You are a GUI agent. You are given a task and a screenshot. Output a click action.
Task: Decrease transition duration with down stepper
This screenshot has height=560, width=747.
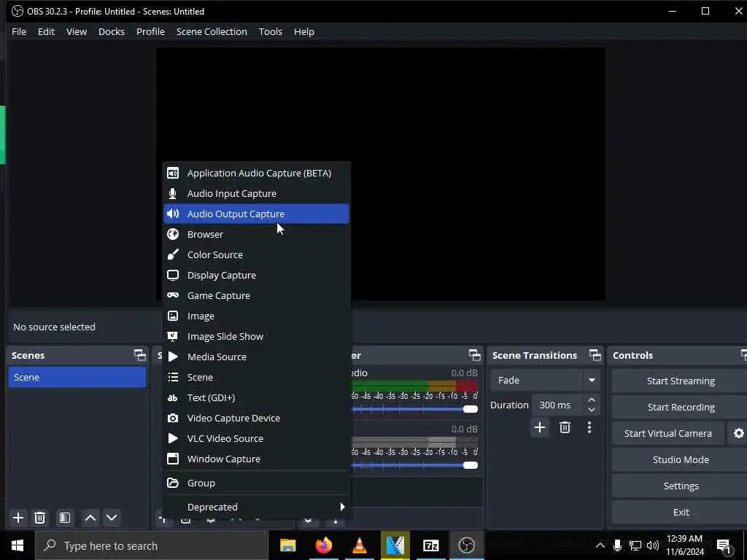[591, 410]
